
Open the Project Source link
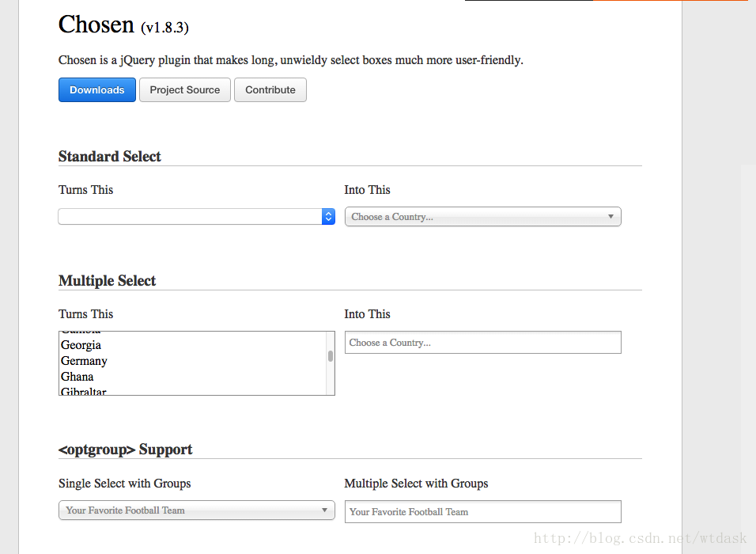[x=185, y=89]
